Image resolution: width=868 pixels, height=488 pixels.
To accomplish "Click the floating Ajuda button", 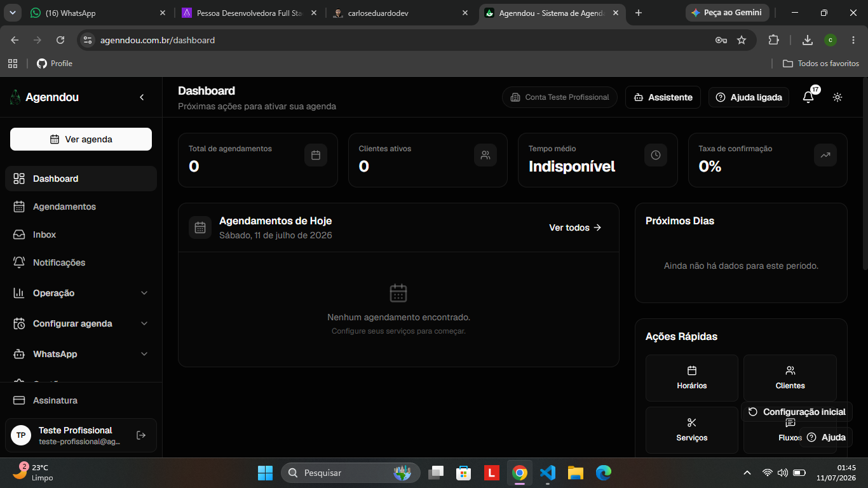I will [826, 437].
